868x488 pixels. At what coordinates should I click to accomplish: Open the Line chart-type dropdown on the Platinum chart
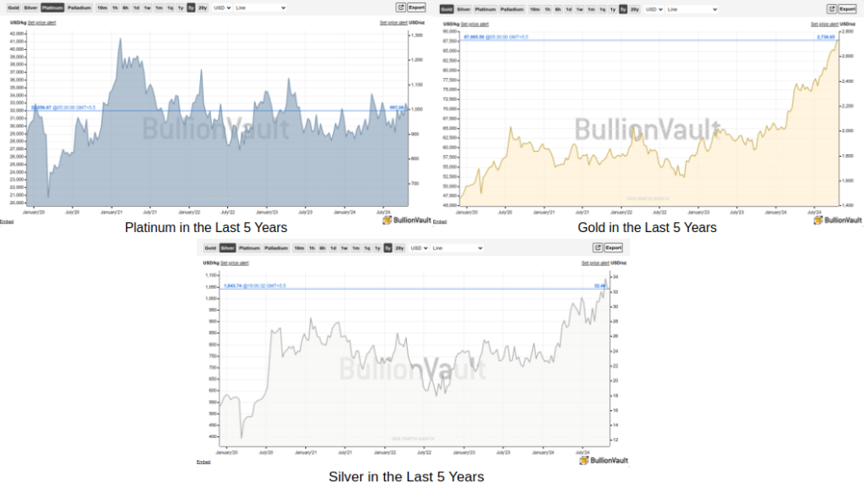(260, 8)
